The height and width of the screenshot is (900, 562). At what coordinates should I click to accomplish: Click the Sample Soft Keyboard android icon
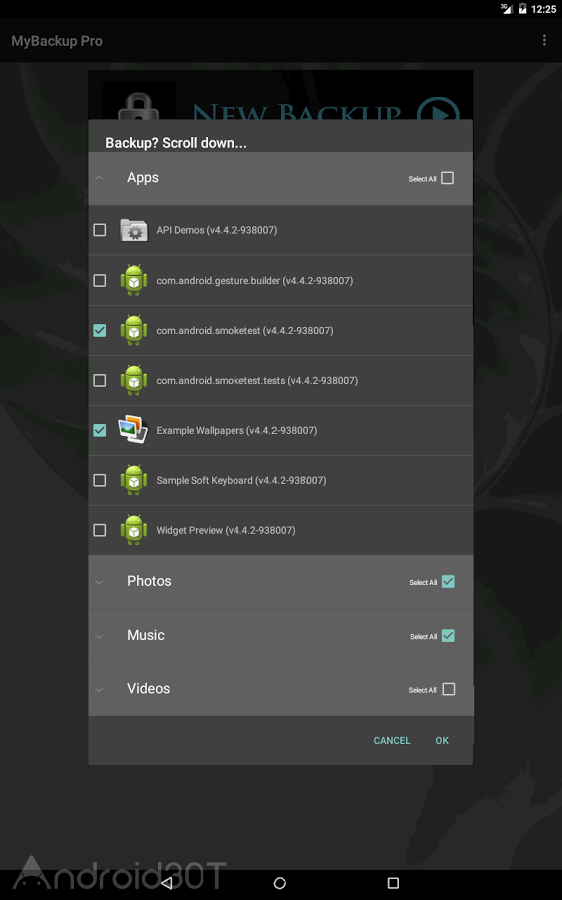point(134,480)
